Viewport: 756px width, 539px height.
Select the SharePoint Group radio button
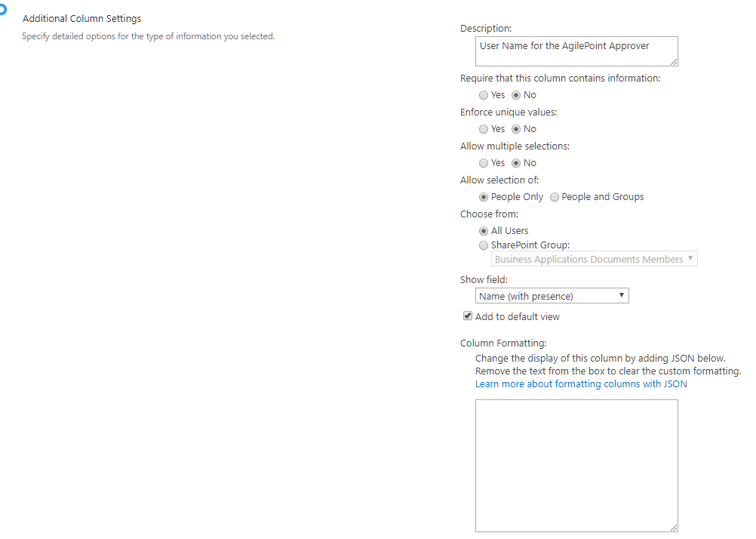click(x=484, y=245)
